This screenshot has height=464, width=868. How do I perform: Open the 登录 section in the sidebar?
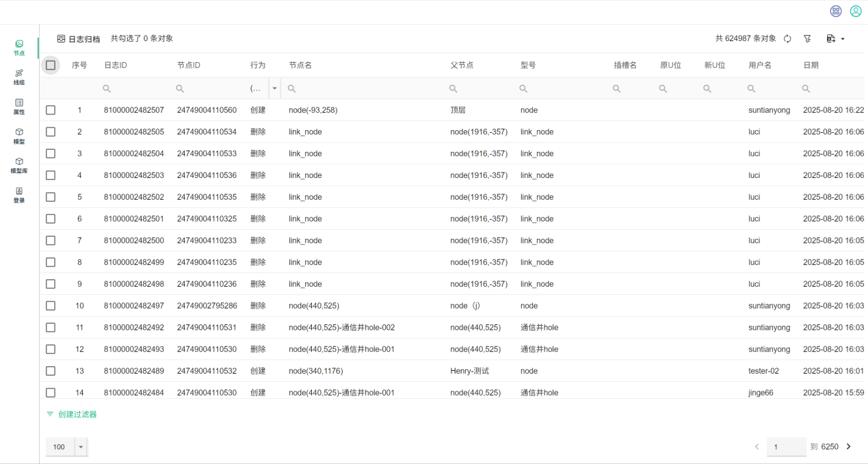(19, 195)
